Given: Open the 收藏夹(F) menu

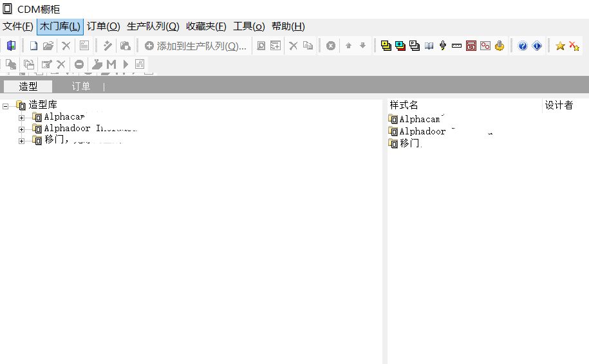Looking at the screenshot, I should 206,26.
